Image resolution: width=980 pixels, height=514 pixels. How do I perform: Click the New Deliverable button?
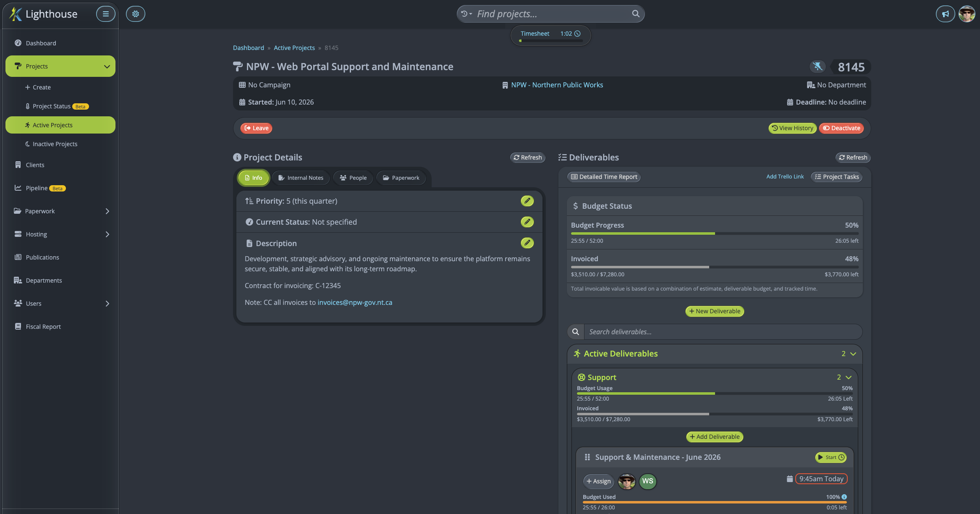(715, 311)
